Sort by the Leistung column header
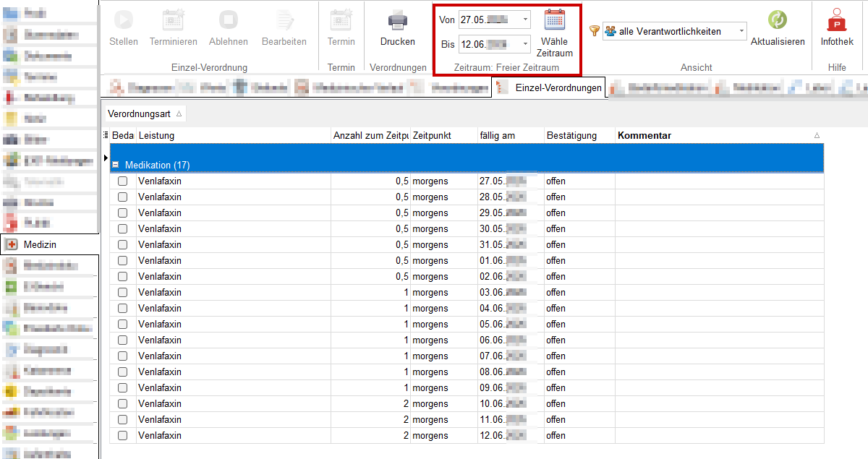868x459 pixels. pos(233,135)
